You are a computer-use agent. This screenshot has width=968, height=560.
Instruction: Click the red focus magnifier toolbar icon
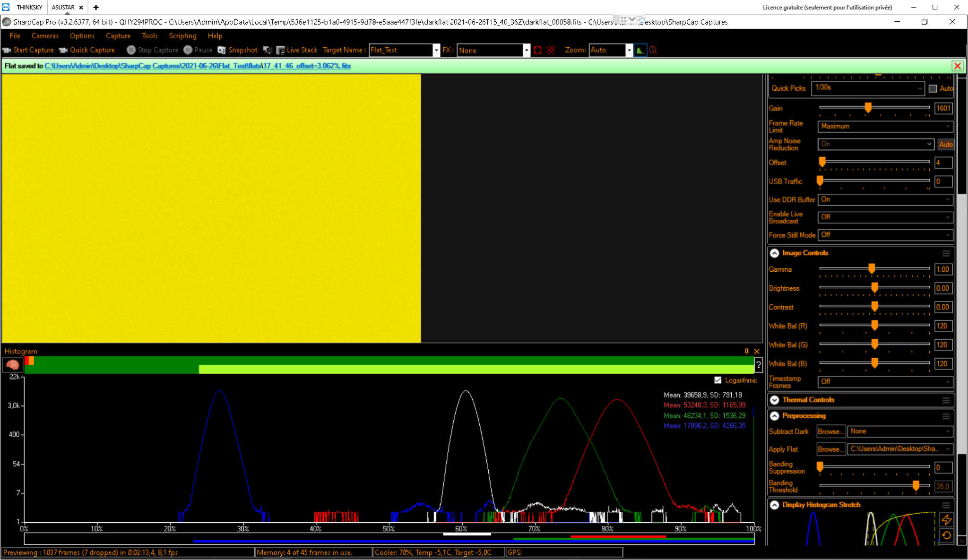coord(653,50)
